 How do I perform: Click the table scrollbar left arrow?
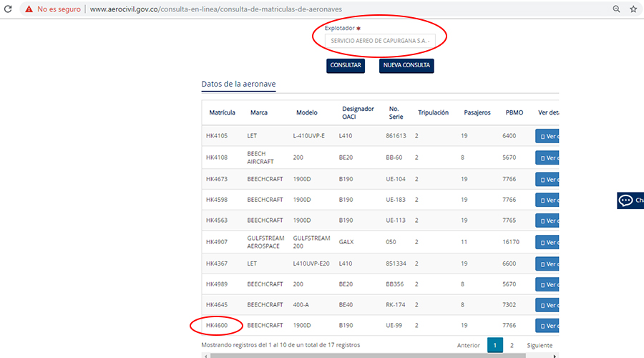coord(205,356)
